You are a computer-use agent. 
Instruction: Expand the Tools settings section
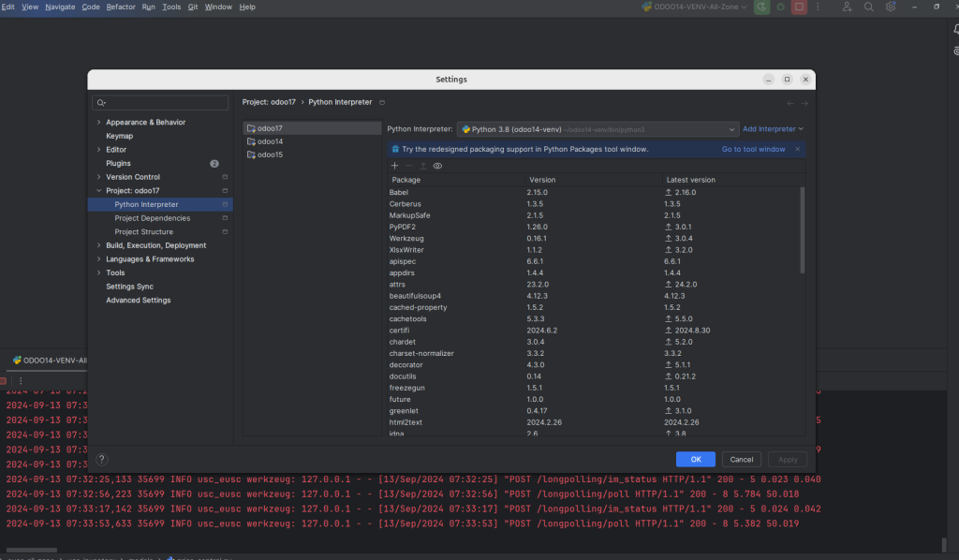pyautogui.click(x=99, y=273)
